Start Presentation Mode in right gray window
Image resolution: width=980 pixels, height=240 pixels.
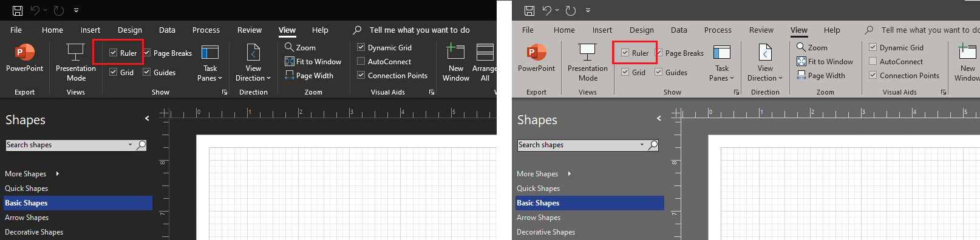[x=588, y=62]
